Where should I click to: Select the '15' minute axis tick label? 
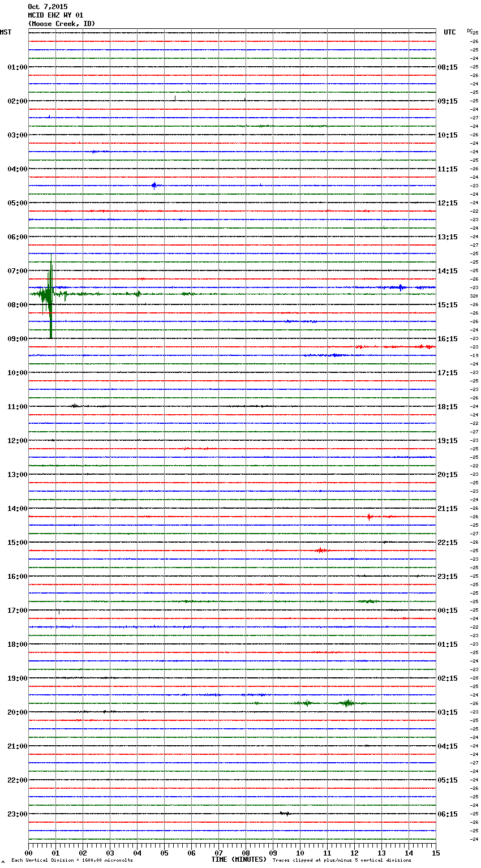436,852
